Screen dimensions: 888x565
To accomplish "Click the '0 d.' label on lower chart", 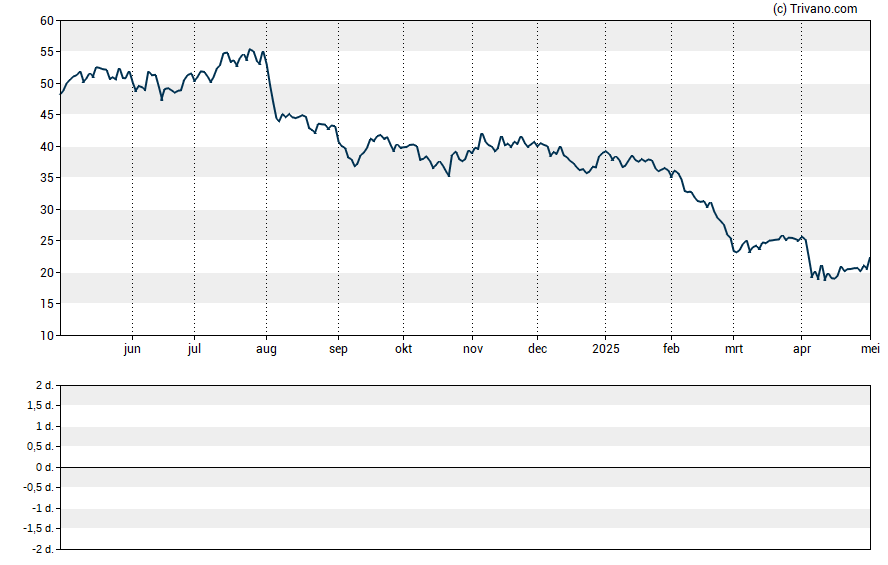I will (44, 467).
